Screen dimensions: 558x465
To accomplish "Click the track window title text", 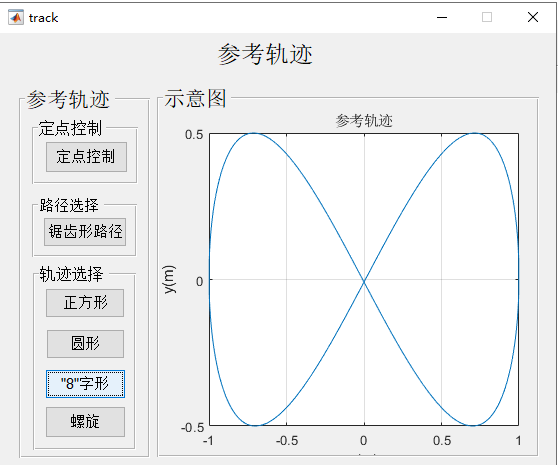I will 43,18.
